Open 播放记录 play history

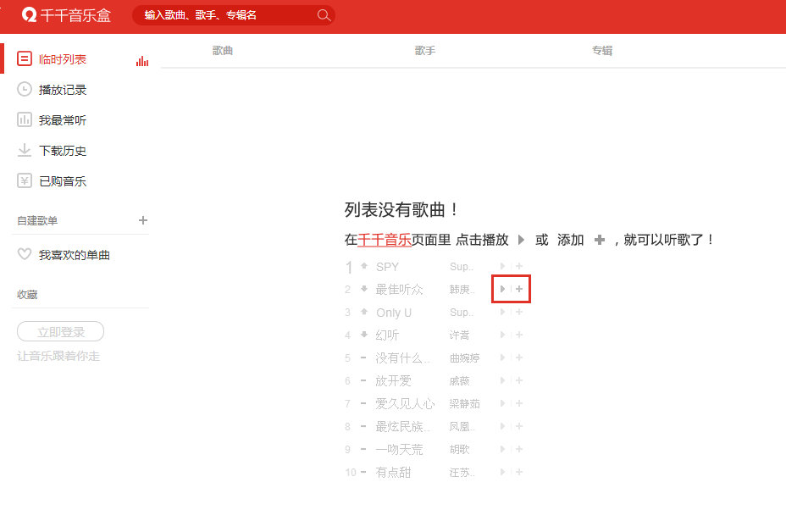tap(62, 90)
